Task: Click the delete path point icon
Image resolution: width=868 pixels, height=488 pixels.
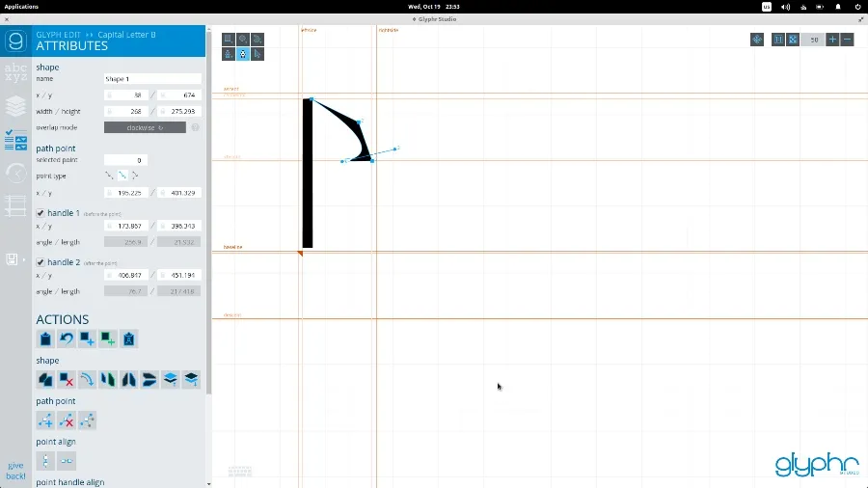Action: (x=67, y=420)
